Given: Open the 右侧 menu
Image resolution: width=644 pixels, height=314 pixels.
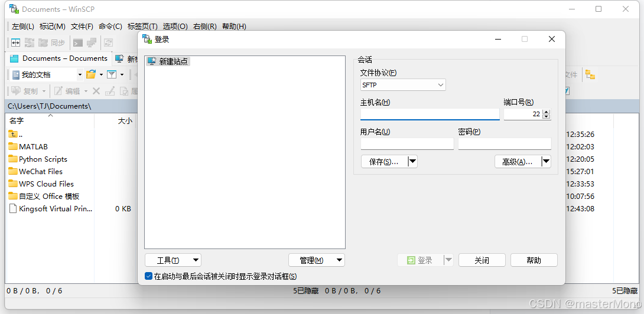Looking at the screenshot, I should pos(205,27).
